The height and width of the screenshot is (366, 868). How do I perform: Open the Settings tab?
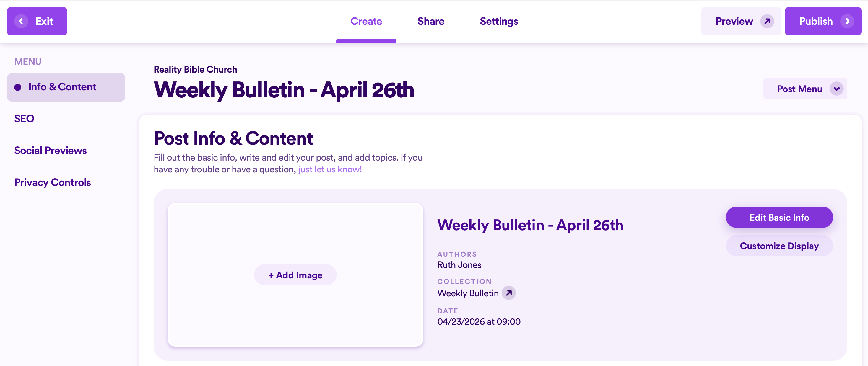point(499,21)
